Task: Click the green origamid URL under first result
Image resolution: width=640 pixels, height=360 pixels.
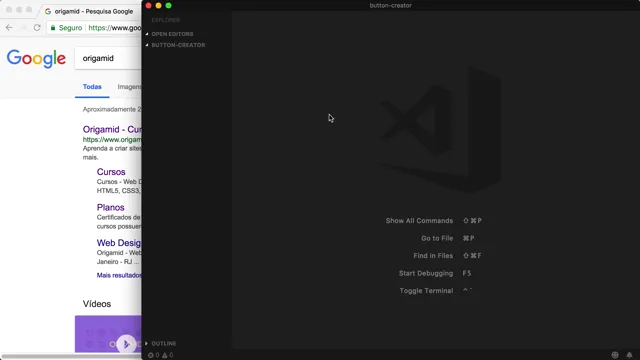Action: click(x=112, y=140)
